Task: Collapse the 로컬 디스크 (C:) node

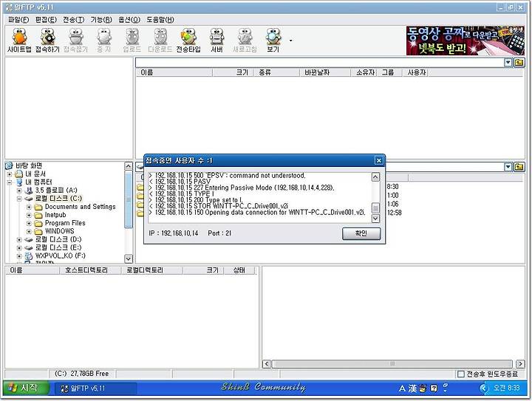Action: tap(19, 199)
